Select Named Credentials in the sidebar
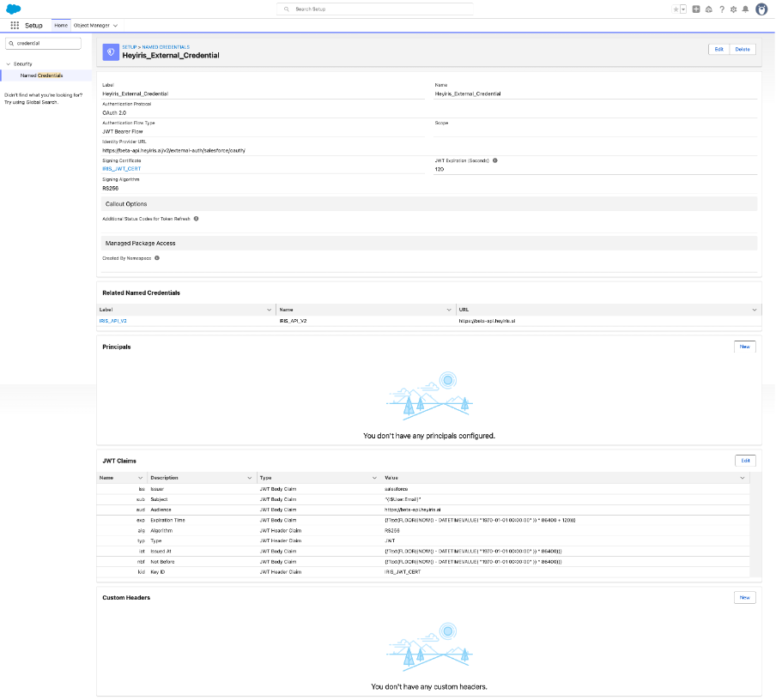This screenshot has height=700, width=776. pos(41,75)
